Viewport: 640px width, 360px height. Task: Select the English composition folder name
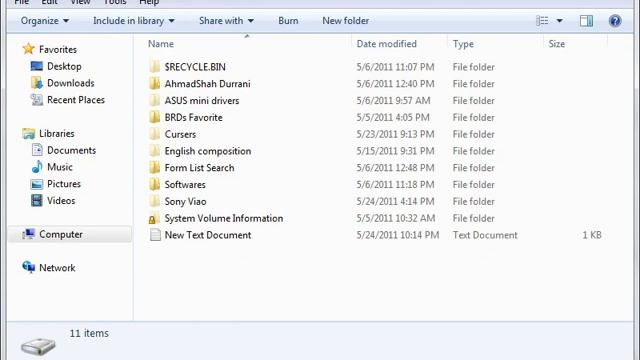click(208, 151)
